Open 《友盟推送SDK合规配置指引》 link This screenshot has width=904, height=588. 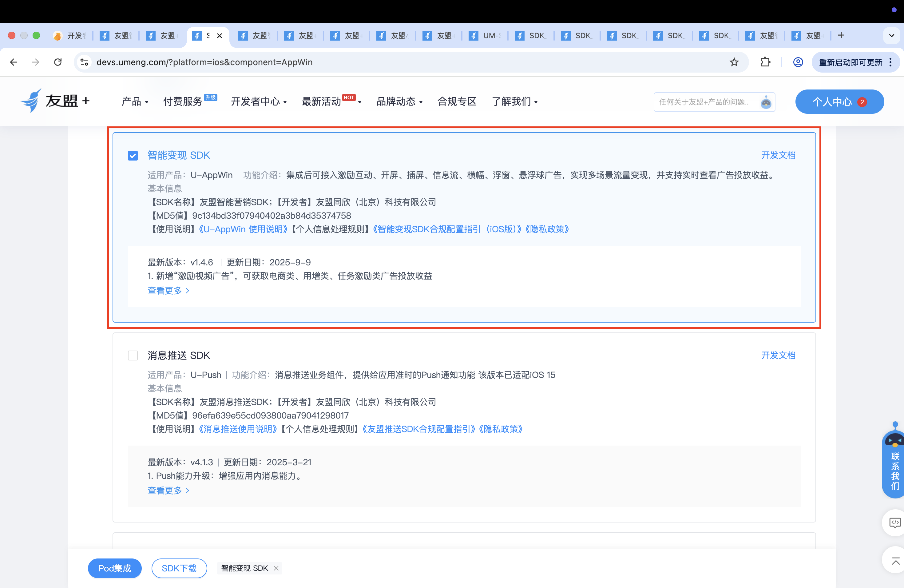coord(418,429)
